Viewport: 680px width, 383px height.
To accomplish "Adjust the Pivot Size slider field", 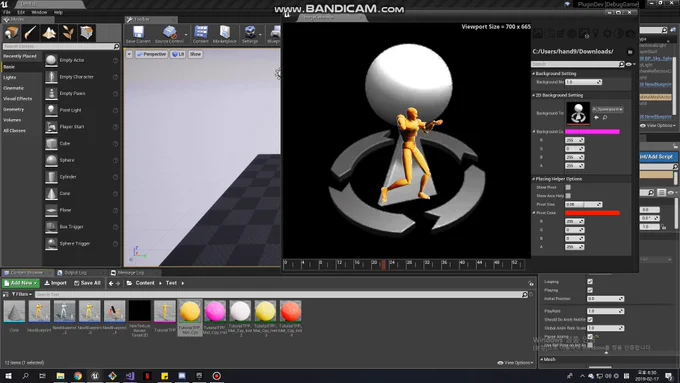I will tap(583, 204).
